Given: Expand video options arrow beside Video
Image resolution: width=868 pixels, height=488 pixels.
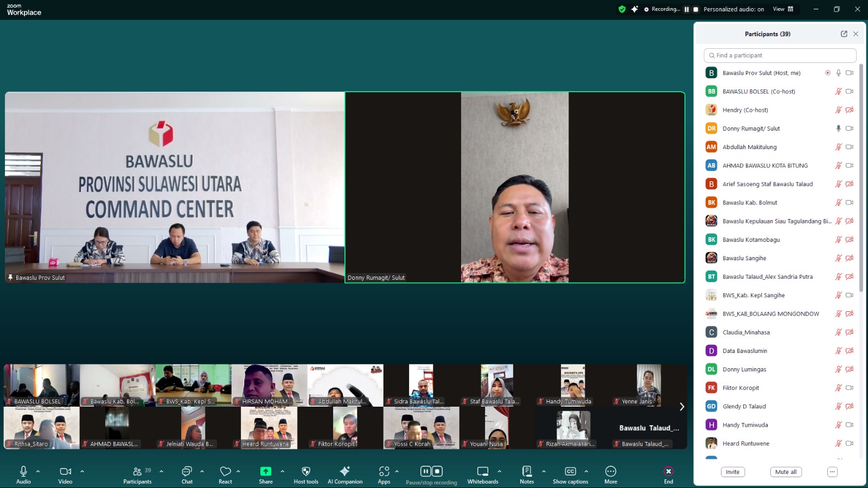Looking at the screenshot, I should pyautogui.click(x=82, y=471).
